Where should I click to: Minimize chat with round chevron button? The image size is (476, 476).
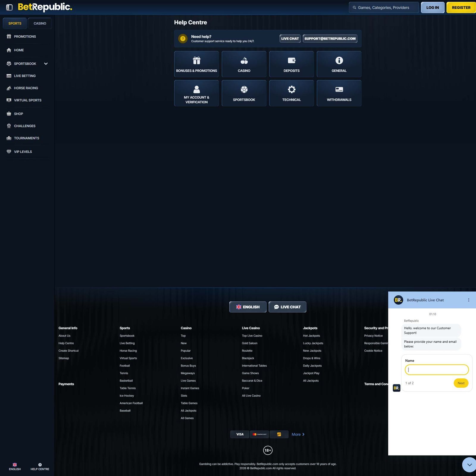(469, 465)
